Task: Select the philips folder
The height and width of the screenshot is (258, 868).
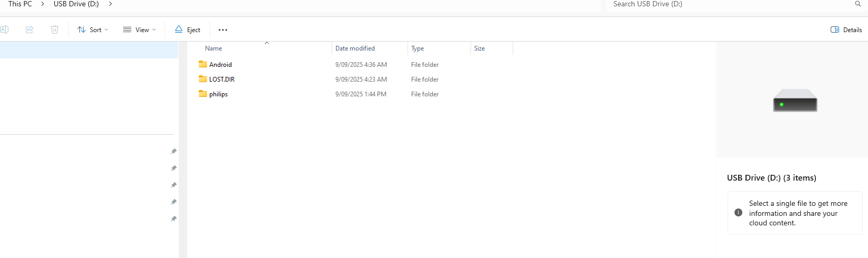Action: tap(218, 94)
